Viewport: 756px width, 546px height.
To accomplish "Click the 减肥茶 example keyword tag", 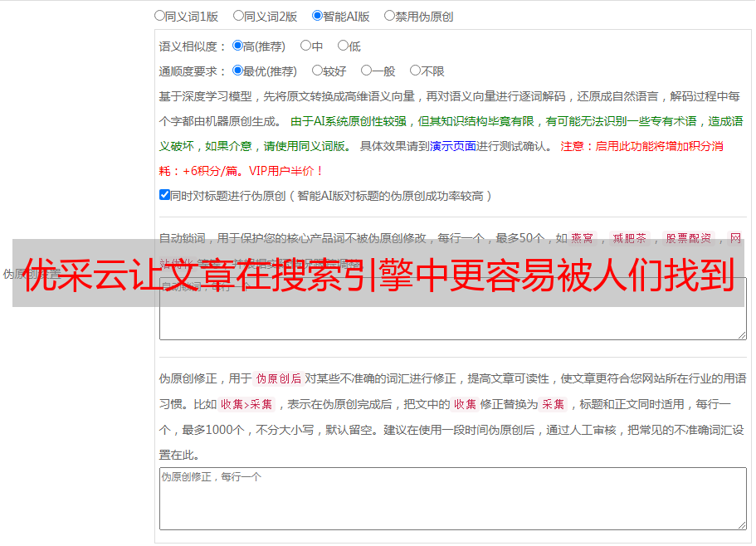I will tap(630, 238).
